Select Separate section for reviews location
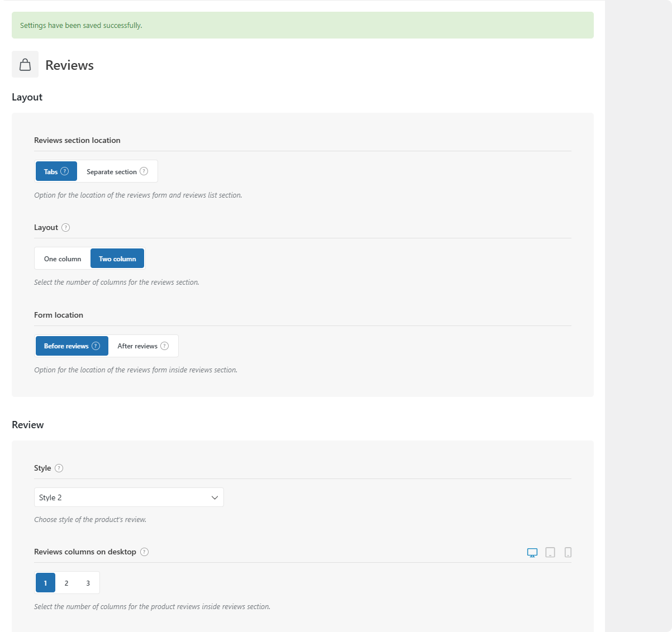672x632 pixels. [112, 171]
